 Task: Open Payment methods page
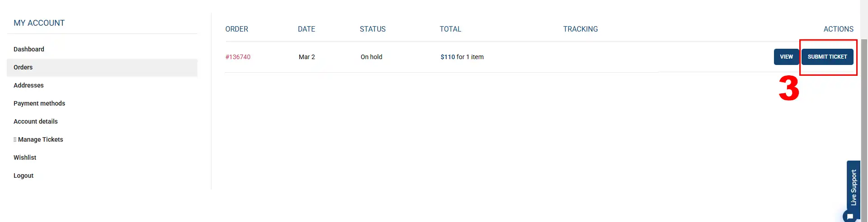(x=39, y=103)
